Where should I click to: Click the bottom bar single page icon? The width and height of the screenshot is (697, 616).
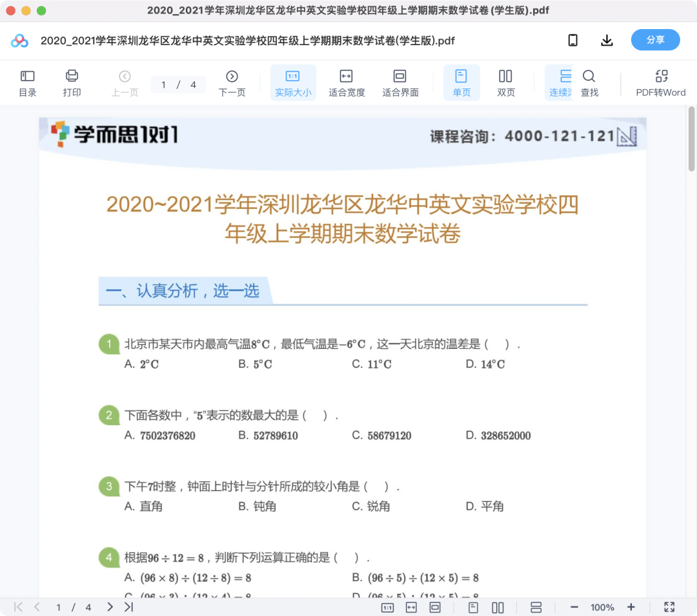(x=473, y=608)
